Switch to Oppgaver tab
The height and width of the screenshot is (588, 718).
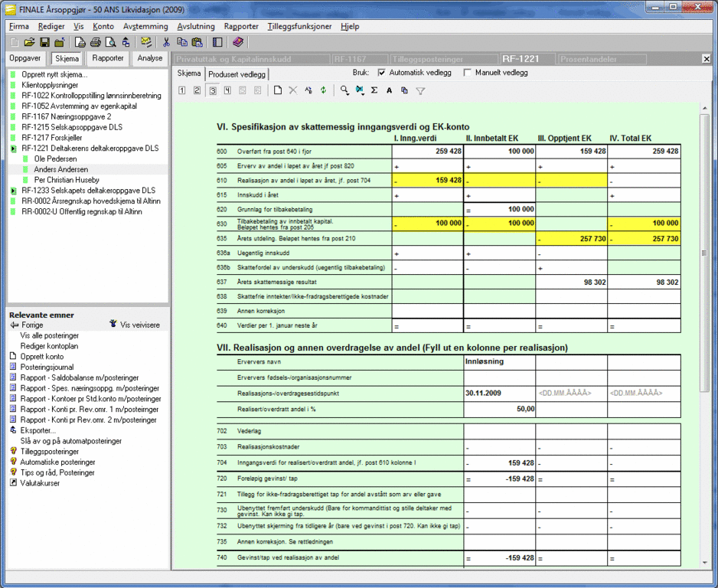[x=25, y=58]
